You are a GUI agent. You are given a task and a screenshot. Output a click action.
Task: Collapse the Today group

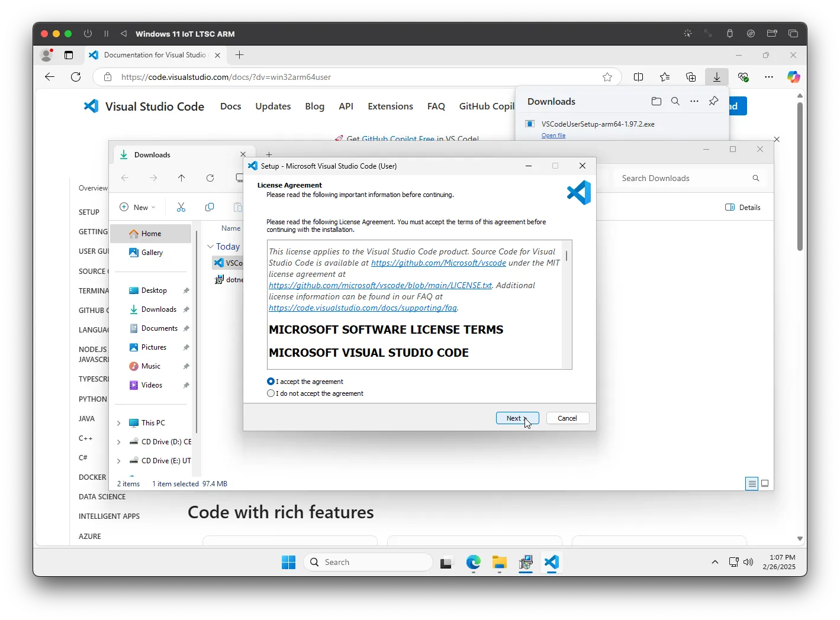click(210, 247)
